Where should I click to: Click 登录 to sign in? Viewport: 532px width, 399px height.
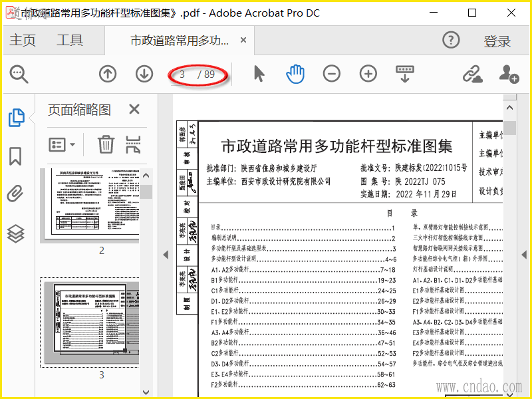pos(497,41)
